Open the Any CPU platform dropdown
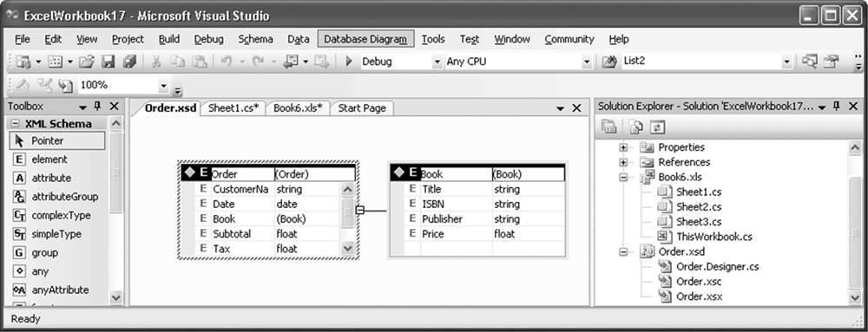 tap(588, 62)
